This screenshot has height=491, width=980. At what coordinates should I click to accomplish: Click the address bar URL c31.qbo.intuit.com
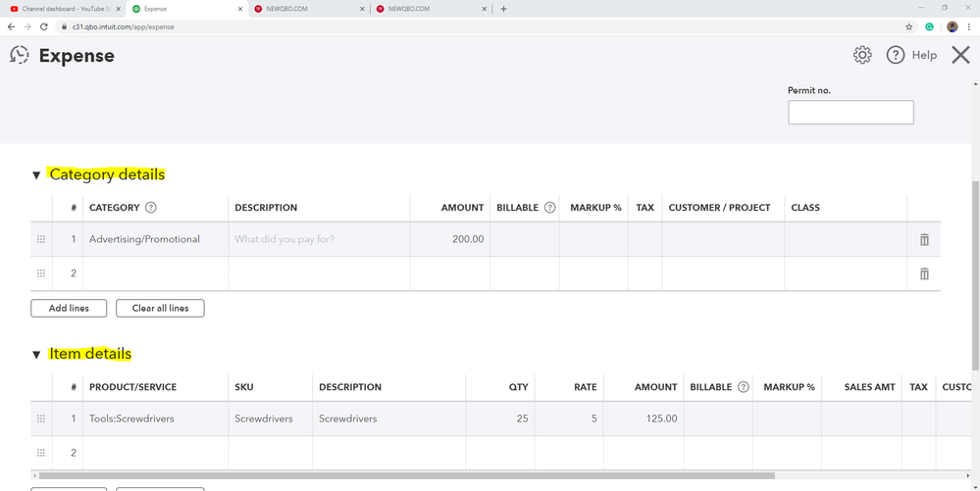tap(124, 26)
